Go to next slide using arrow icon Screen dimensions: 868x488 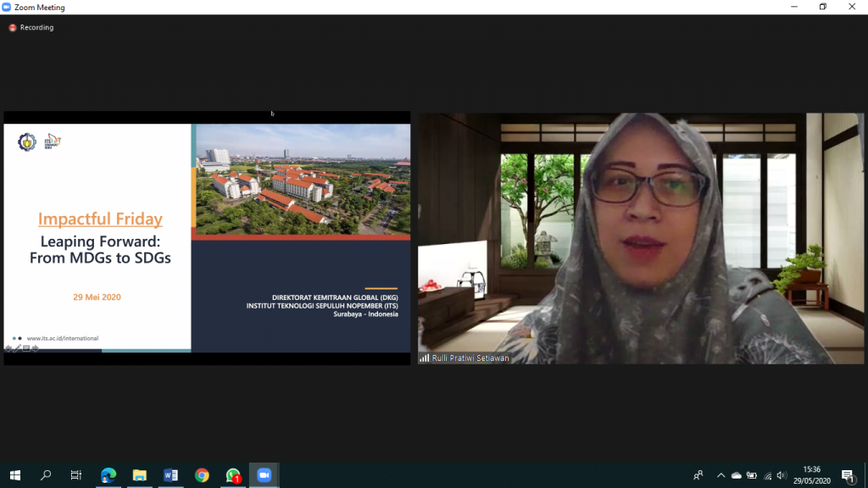[35, 348]
